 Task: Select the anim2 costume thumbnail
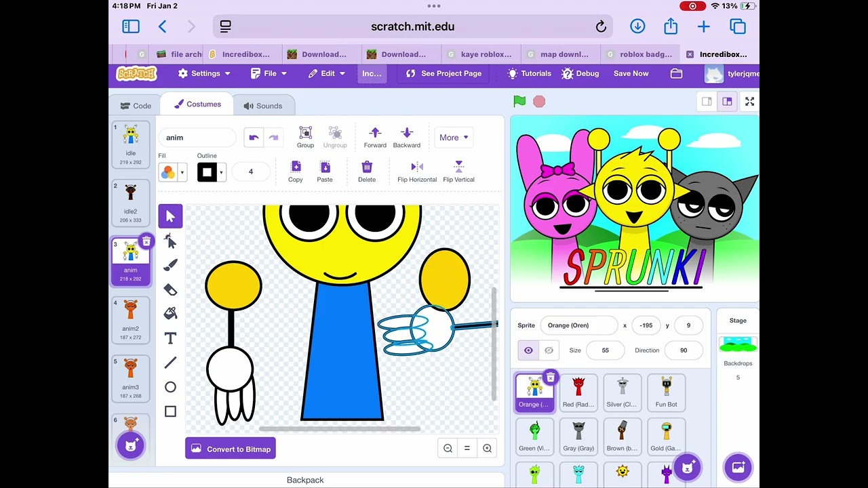[x=130, y=319]
